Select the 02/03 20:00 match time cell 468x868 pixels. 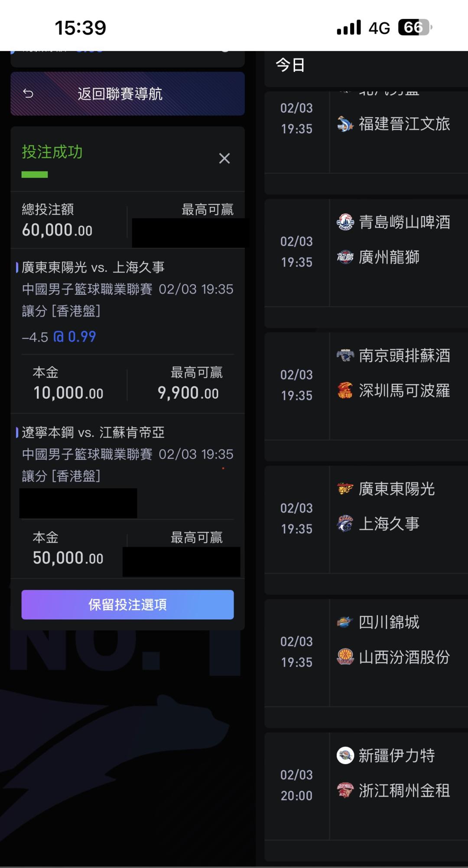coord(296,785)
